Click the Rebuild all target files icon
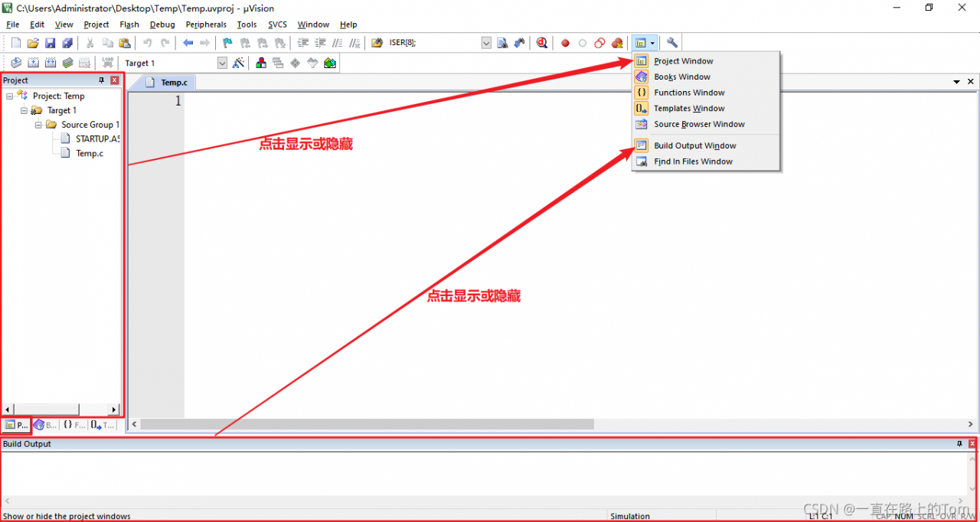This screenshot has width=980, height=522. pyautogui.click(x=50, y=63)
